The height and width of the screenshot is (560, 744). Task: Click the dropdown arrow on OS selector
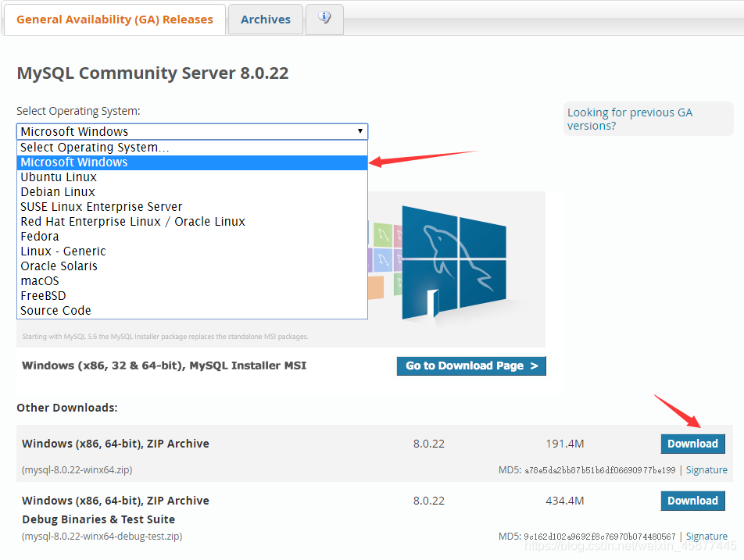tap(360, 130)
